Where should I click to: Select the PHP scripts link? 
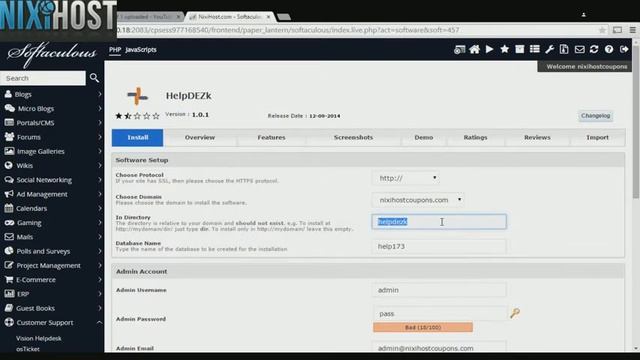[x=115, y=50]
